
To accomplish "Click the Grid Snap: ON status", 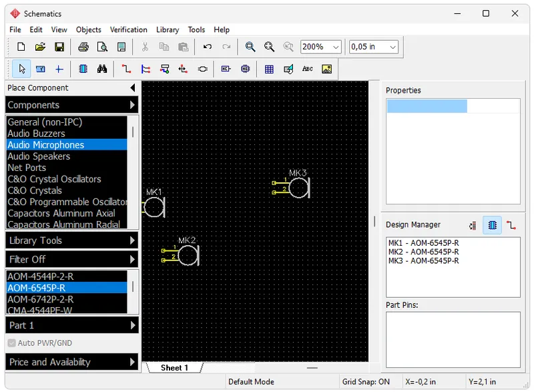I will pyautogui.click(x=366, y=382).
